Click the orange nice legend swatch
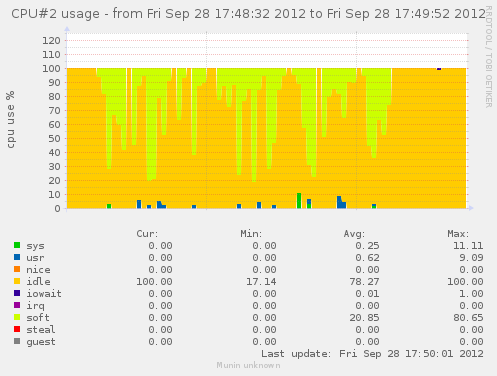 (17, 269)
